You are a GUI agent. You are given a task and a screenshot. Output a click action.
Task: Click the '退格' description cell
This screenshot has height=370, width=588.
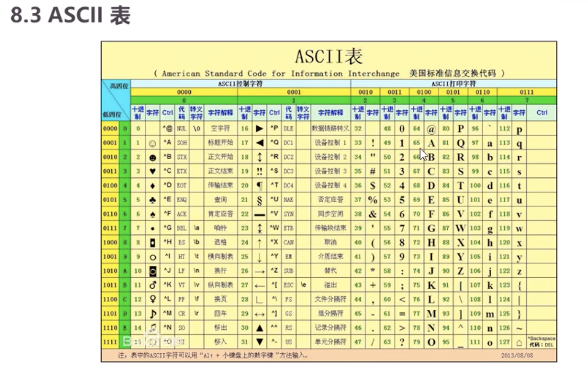coord(220,242)
